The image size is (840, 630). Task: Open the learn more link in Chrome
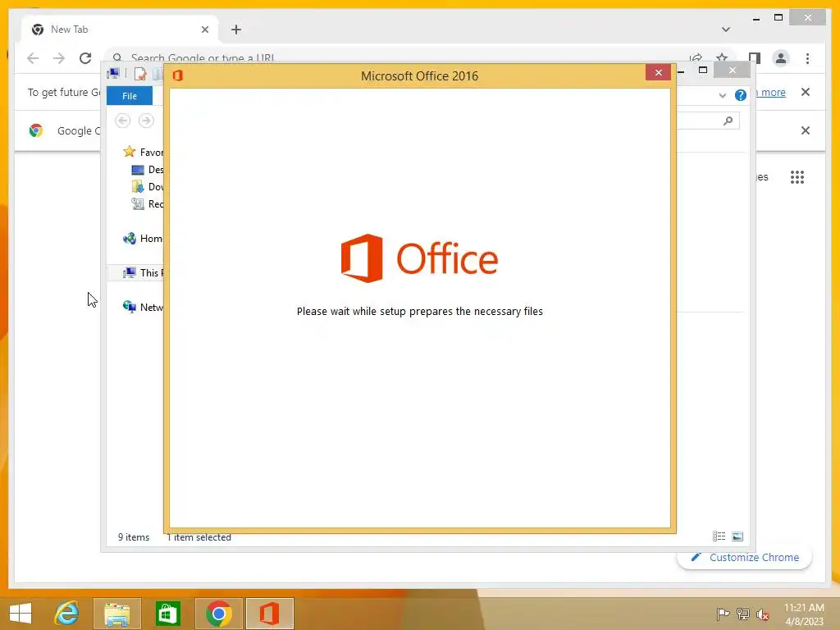pyautogui.click(x=771, y=92)
